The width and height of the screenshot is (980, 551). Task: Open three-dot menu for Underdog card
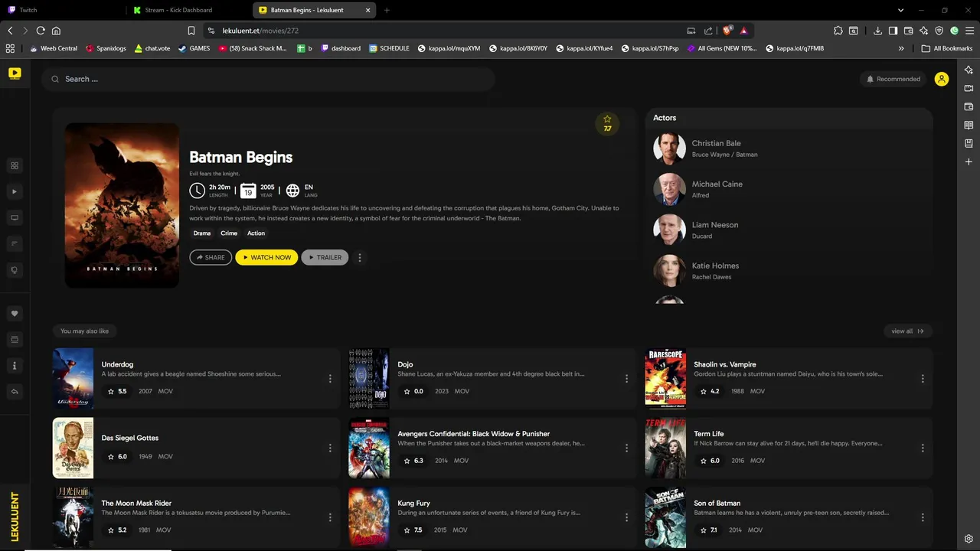point(330,379)
